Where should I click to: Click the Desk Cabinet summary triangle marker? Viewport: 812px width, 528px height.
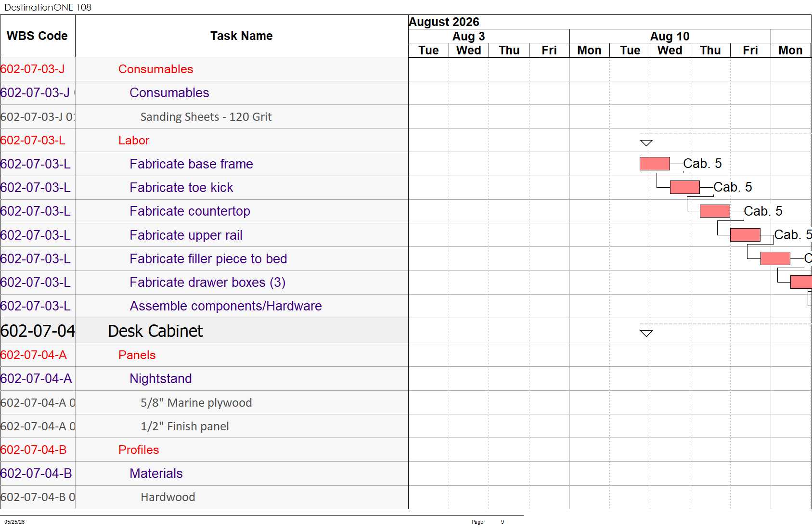646,334
